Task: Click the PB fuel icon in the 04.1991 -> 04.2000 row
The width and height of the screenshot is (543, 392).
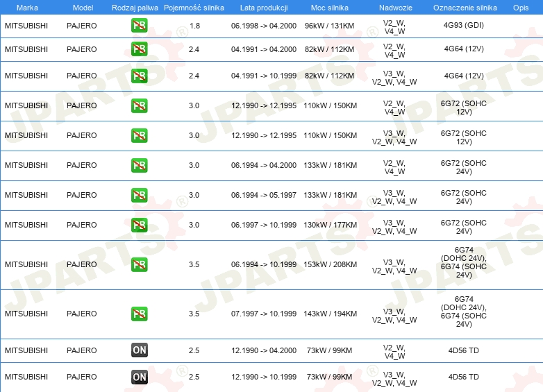Action: (139, 49)
